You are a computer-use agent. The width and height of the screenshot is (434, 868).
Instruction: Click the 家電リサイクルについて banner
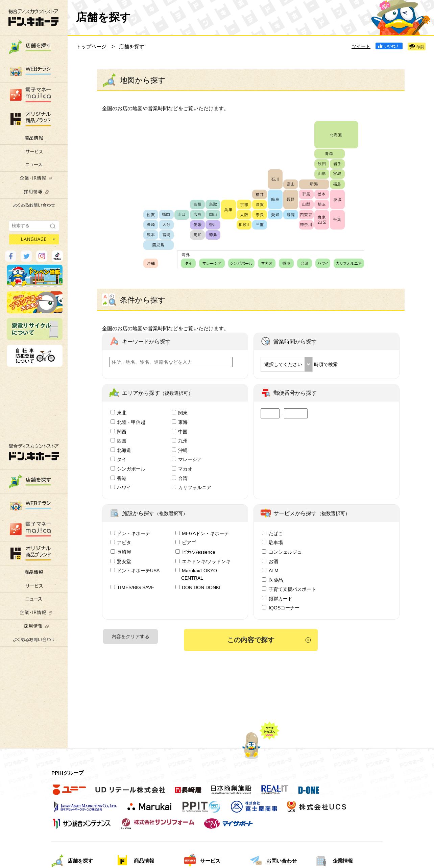[34, 329]
